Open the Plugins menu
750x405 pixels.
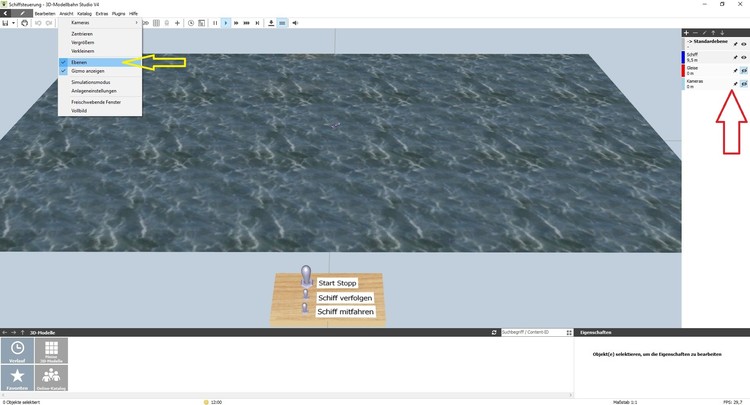click(118, 13)
